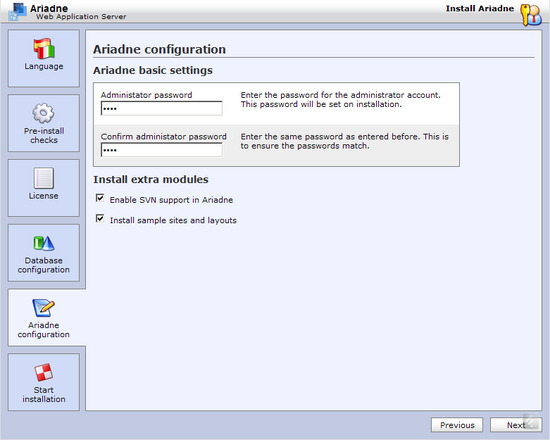Click the Ariadne logo icon in header
The height and width of the screenshot is (440, 550).
[17, 11]
